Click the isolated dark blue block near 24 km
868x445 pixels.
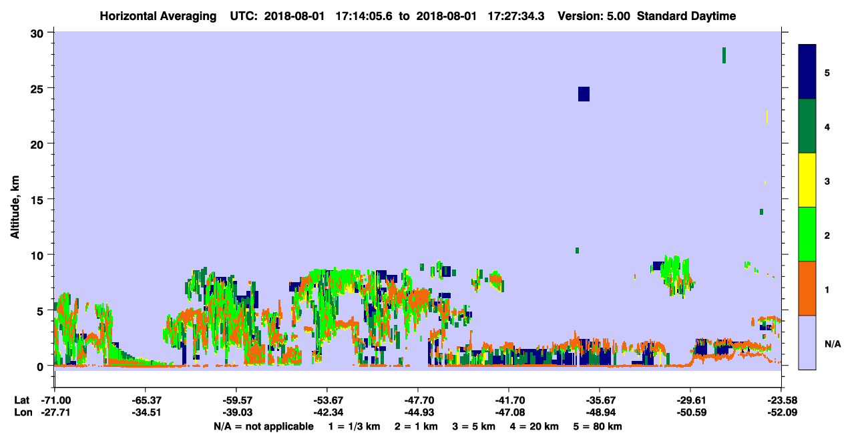tap(584, 94)
